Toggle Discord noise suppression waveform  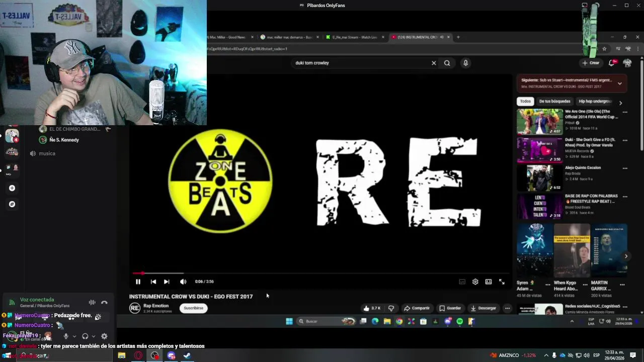pos(92,303)
